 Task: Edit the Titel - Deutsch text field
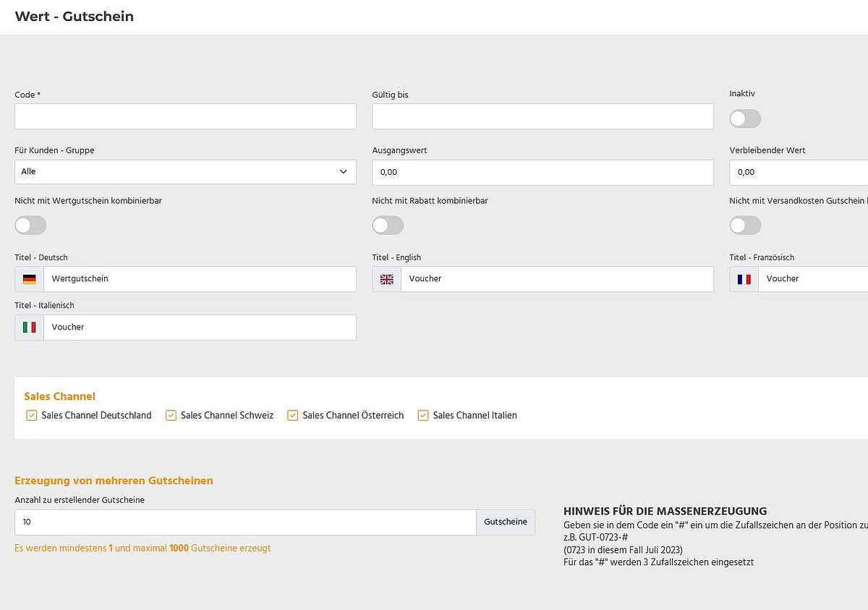pos(200,279)
